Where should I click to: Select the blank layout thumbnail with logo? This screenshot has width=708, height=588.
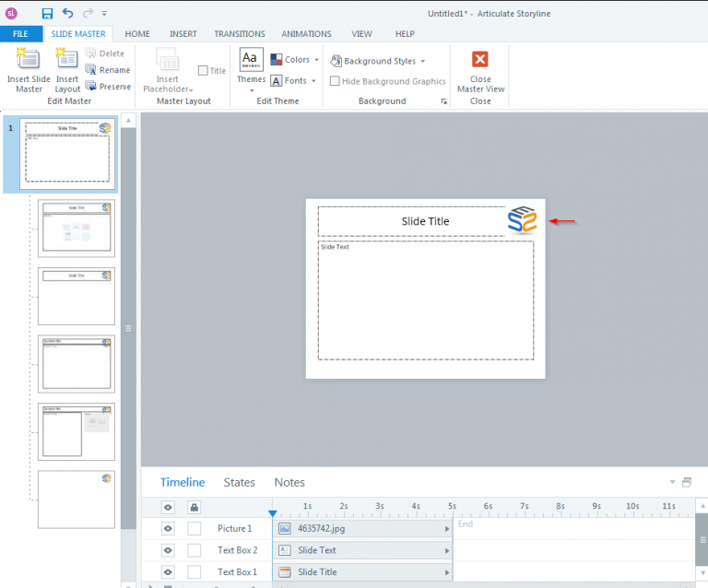[77, 500]
